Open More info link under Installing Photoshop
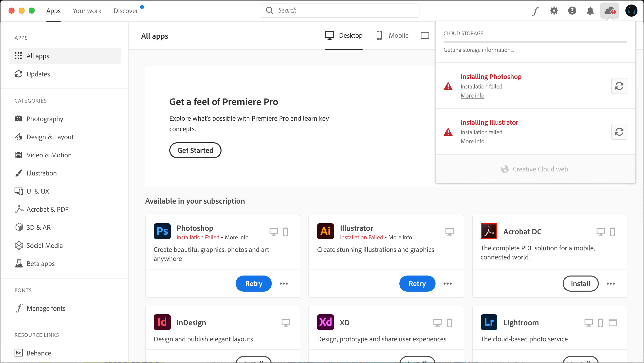 (472, 96)
